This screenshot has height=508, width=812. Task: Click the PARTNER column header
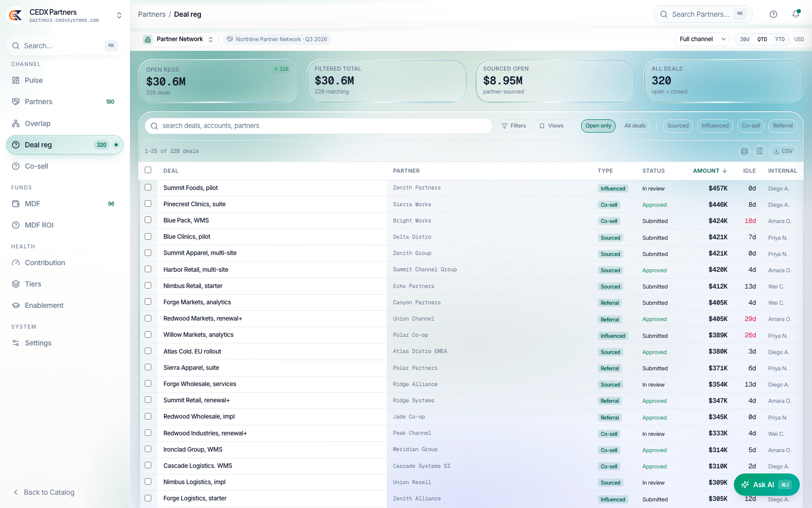click(406, 171)
